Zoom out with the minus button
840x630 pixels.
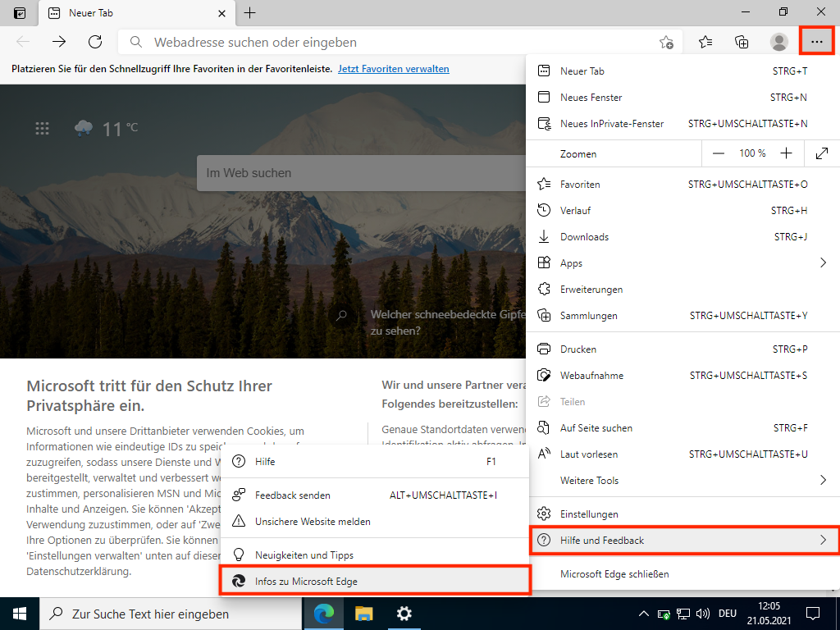pyautogui.click(x=719, y=153)
